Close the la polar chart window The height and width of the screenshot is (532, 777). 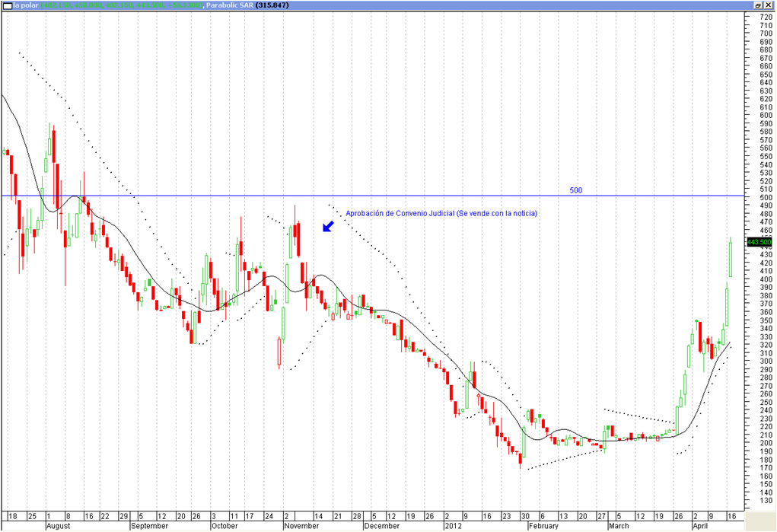pyautogui.click(x=769, y=5)
